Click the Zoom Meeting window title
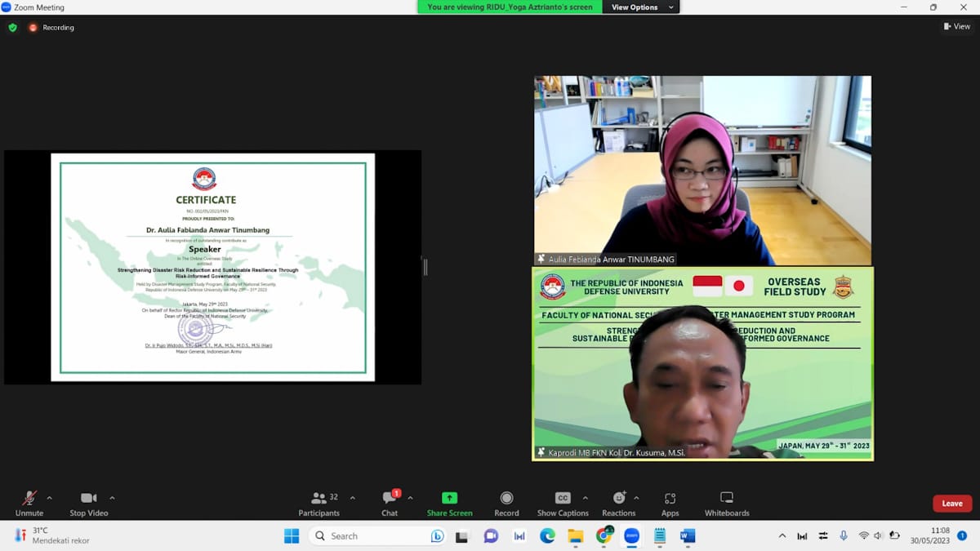This screenshot has width=980, height=551. point(39,7)
